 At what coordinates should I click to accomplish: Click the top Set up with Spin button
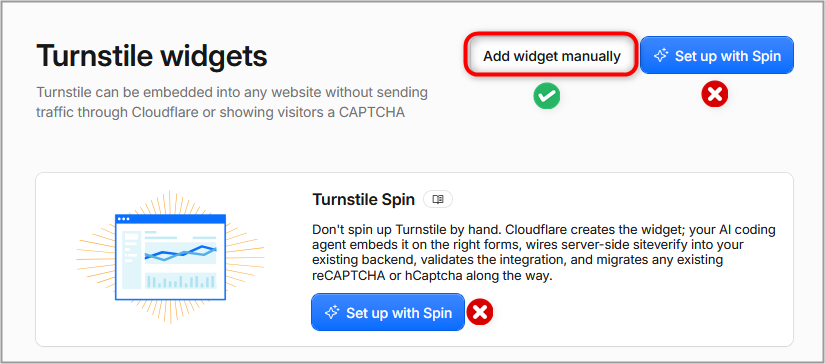pyautogui.click(x=717, y=56)
